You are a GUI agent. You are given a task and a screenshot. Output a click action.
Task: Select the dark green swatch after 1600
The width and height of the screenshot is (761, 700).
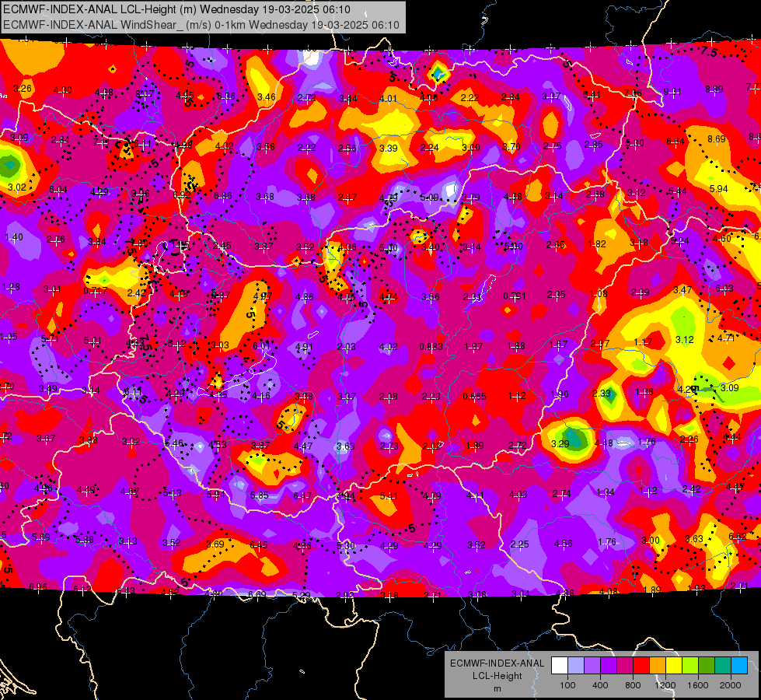[x=707, y=666]
